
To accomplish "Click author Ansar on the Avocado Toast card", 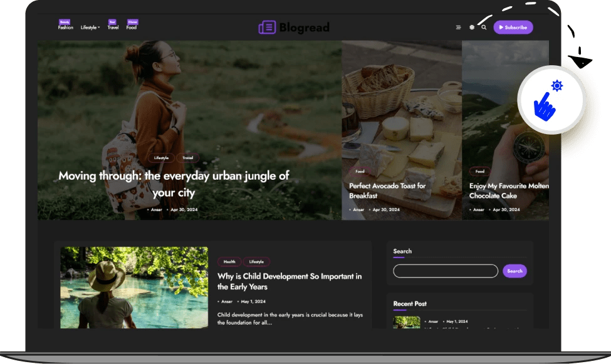I will coord(358,210).
